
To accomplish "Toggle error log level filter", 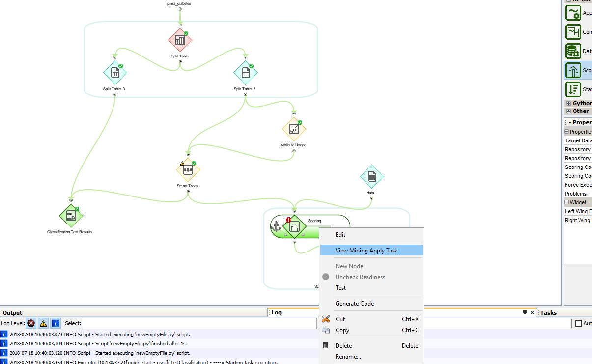I will click(x=31, y=323).
